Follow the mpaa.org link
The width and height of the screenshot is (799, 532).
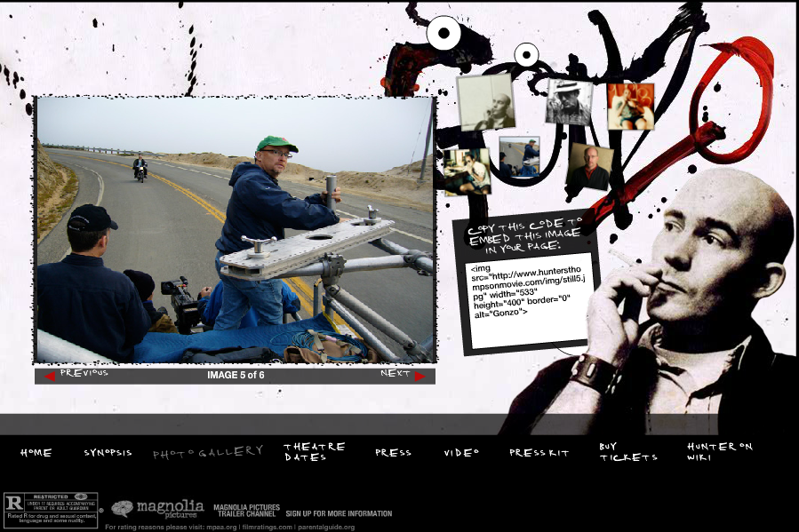coord(221,528)
